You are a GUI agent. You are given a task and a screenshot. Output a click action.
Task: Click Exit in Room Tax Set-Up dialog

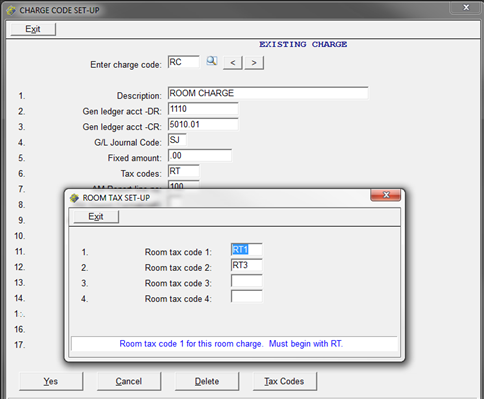[x=96, y=217]
